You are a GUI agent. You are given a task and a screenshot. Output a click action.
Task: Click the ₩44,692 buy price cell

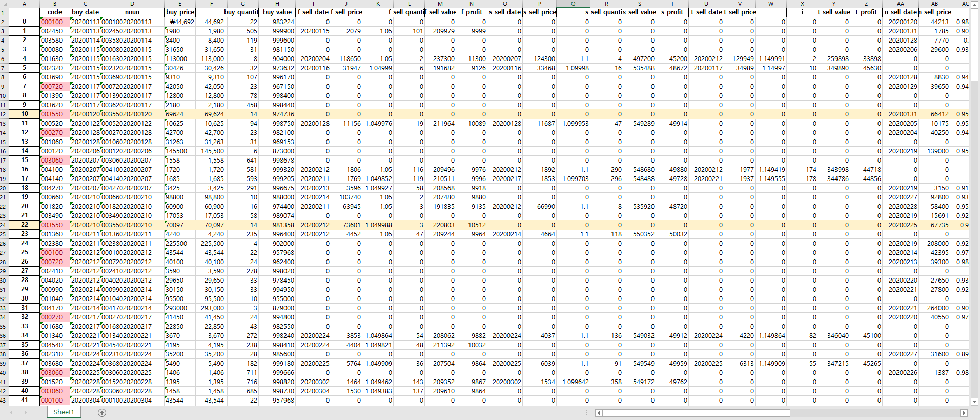pos(180,22)
